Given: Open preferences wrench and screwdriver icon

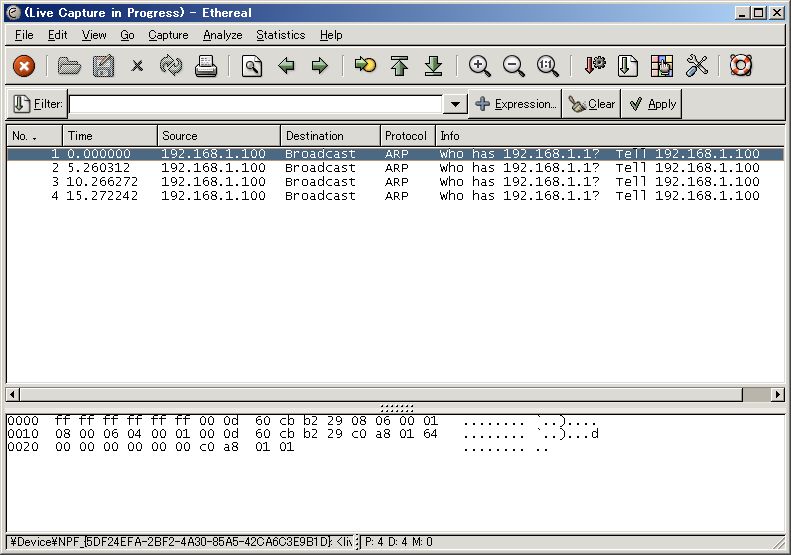Looking at the screenshot, I should pos(697,66).
